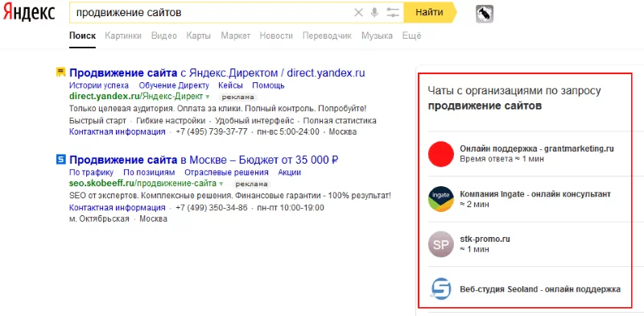This screenshot has height=316, width=644.
Task: Click Полная статистика text in first ad
Action: click(340, 121)
